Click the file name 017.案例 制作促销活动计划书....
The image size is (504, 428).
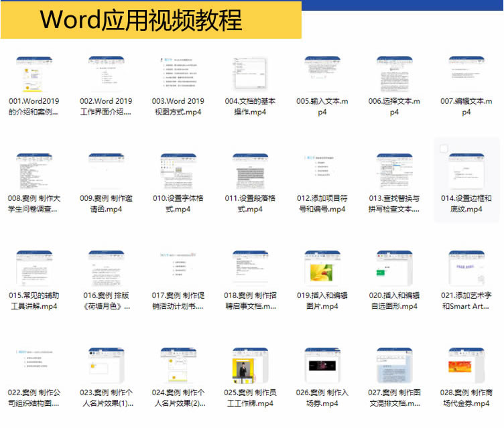click(178, 301)
